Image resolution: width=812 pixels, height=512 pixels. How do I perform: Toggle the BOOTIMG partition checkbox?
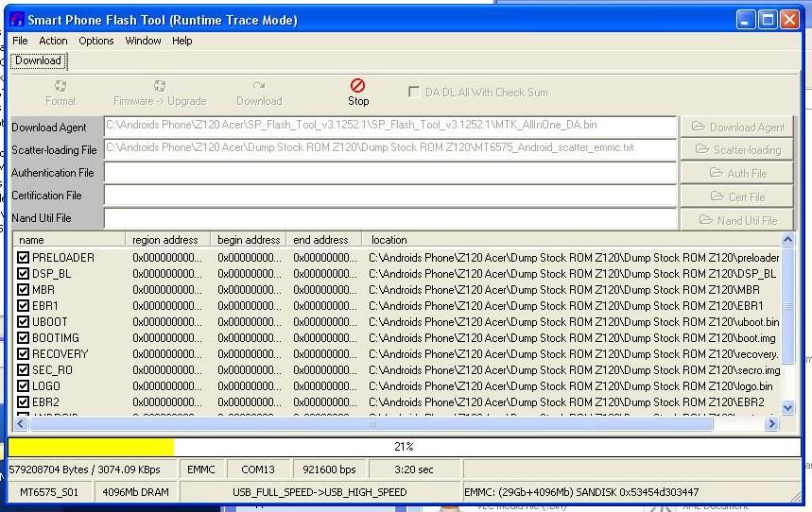[24, 338]
